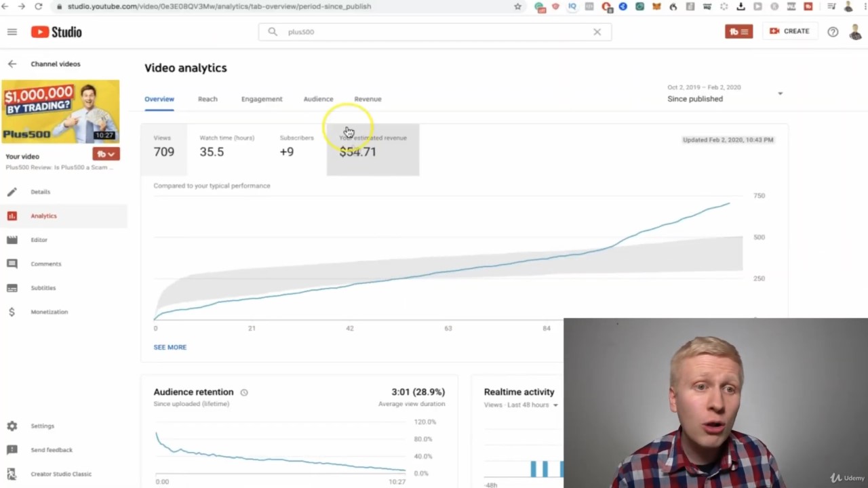This screenshot has width=868, height=488.
Task: Select the Views 709 metric card
Action: 163,149
